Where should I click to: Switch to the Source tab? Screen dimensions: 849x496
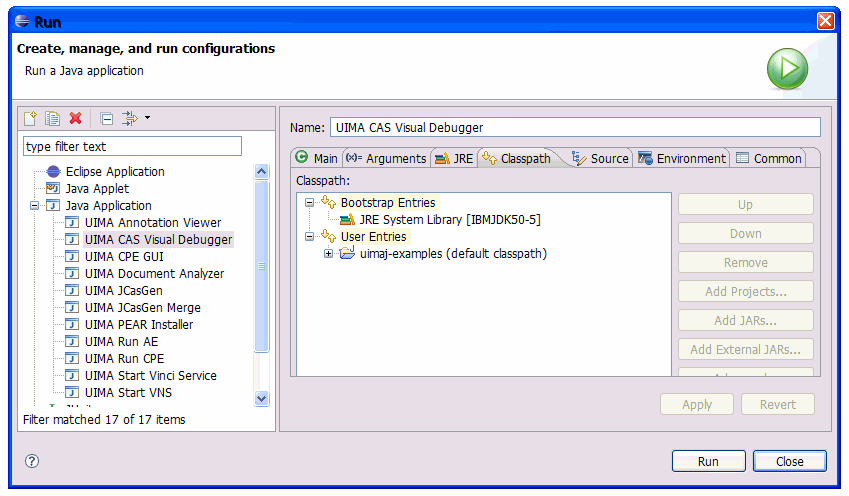pos(600,158)
